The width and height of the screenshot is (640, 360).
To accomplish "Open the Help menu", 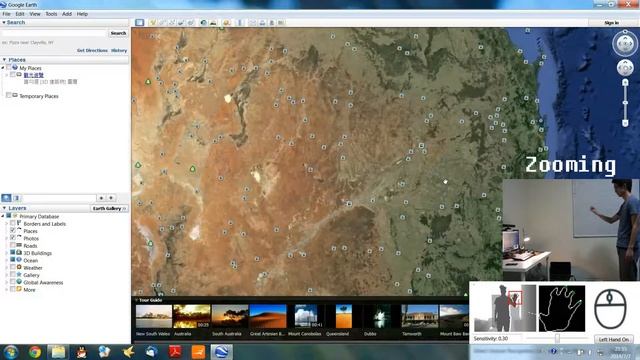I will (82, 14).
